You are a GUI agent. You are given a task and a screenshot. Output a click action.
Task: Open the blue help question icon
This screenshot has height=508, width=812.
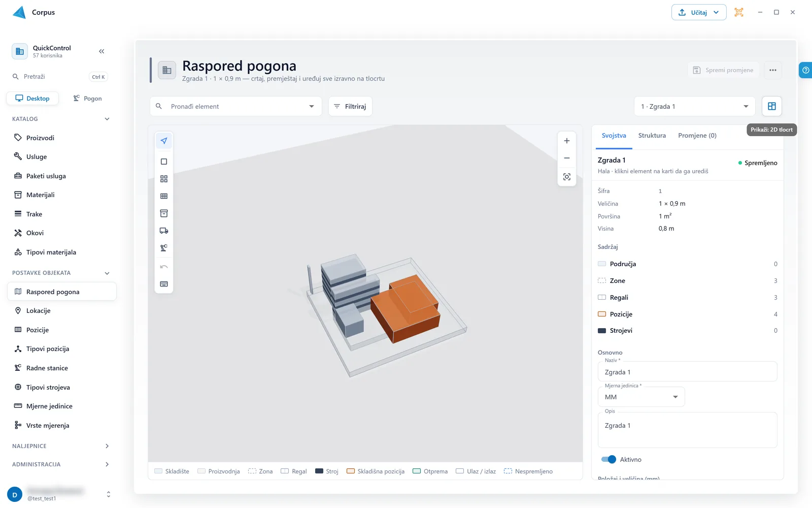coord(805,70)
